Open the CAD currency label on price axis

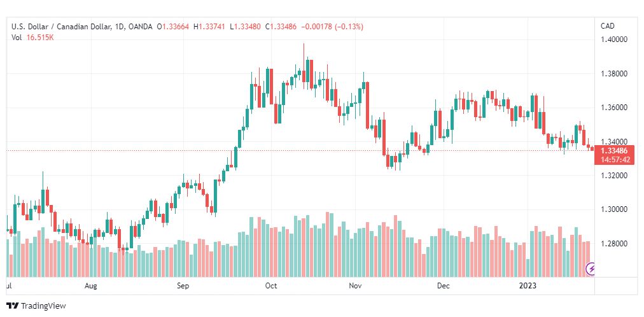pyautogui.click(x=608, y=26)
